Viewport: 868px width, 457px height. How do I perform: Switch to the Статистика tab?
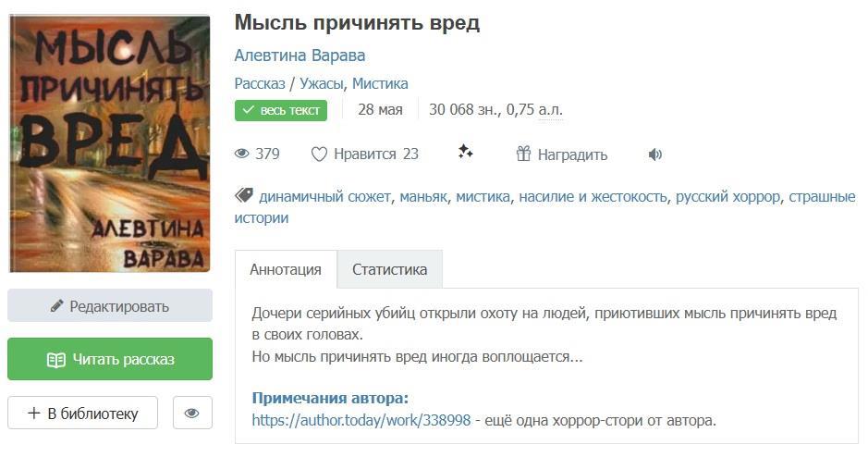pyautogui.click(x=389, y=269)
